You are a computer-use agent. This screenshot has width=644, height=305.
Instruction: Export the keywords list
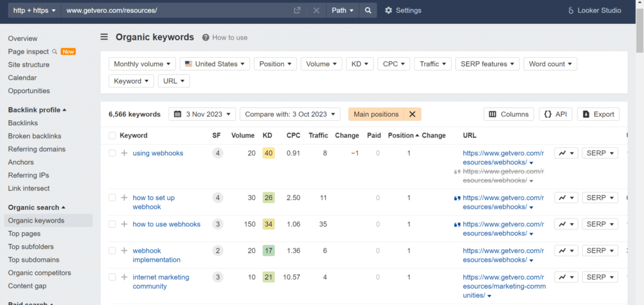[x=598, y=114]
